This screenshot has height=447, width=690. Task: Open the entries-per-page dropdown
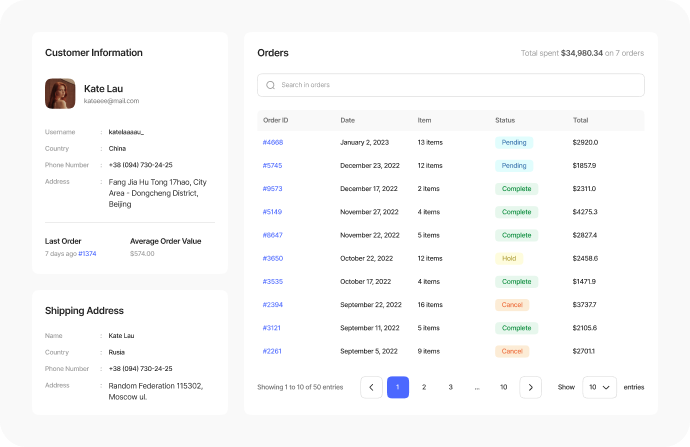[x=599, y=387]
